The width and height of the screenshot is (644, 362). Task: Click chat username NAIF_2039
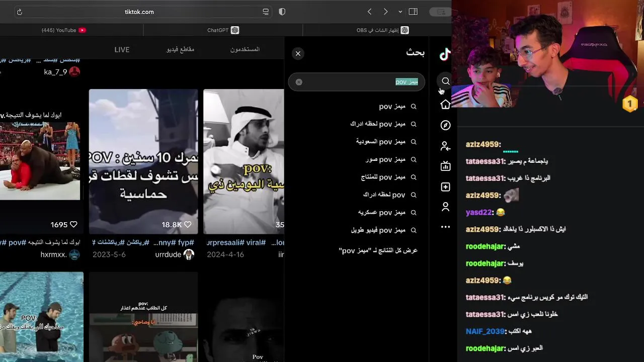[x=485, y=331]
